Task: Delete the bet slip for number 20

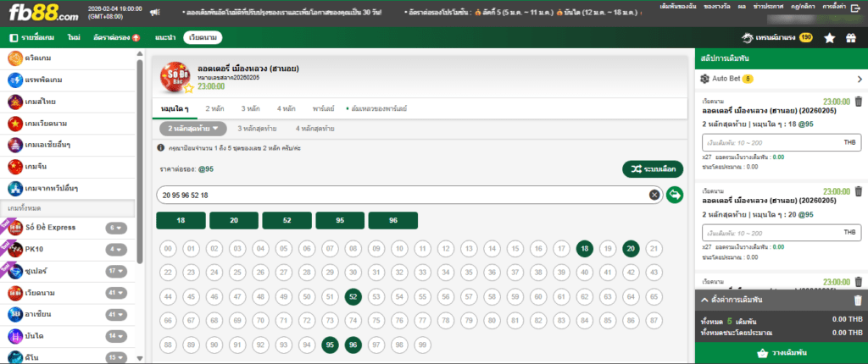Action: (x=858, y=191)
